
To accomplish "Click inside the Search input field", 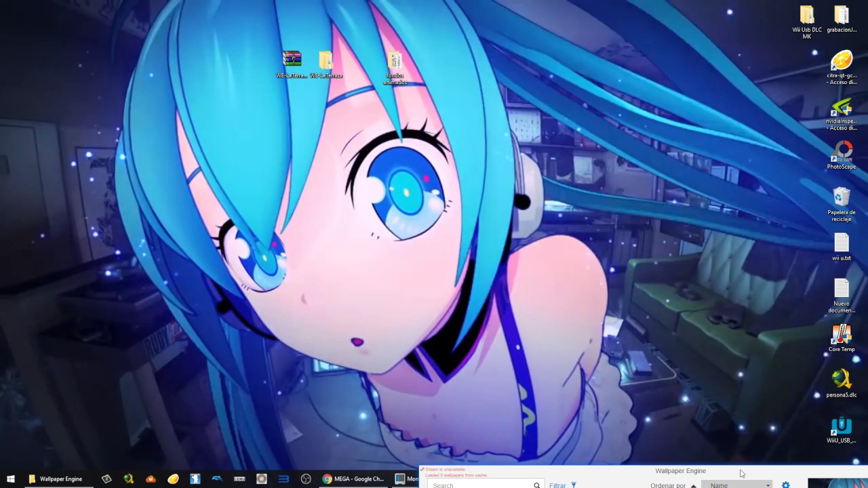I will [475, 485].
